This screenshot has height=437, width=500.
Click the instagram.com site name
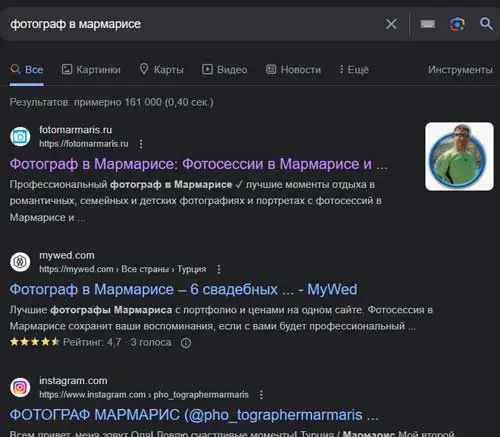tap(73, 381)
